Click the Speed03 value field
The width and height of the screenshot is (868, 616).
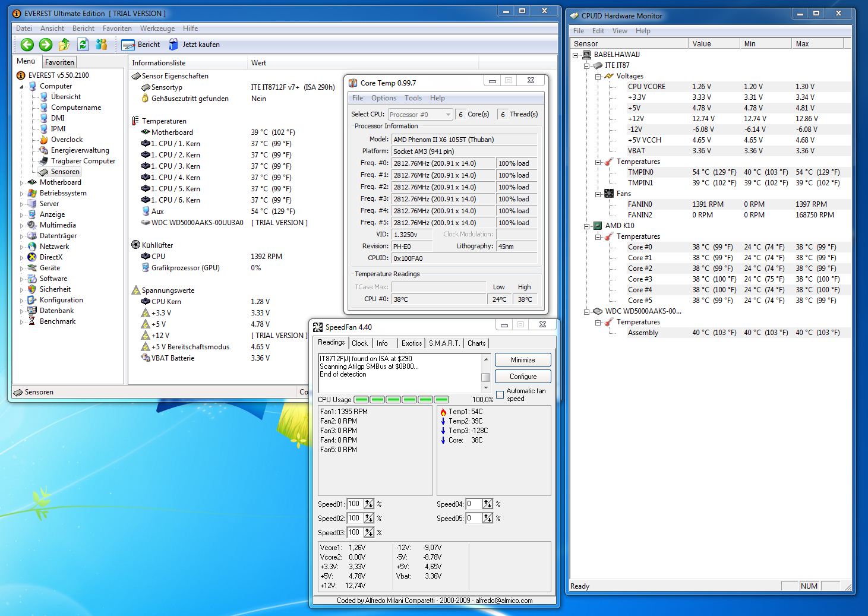tap(355, 533)
